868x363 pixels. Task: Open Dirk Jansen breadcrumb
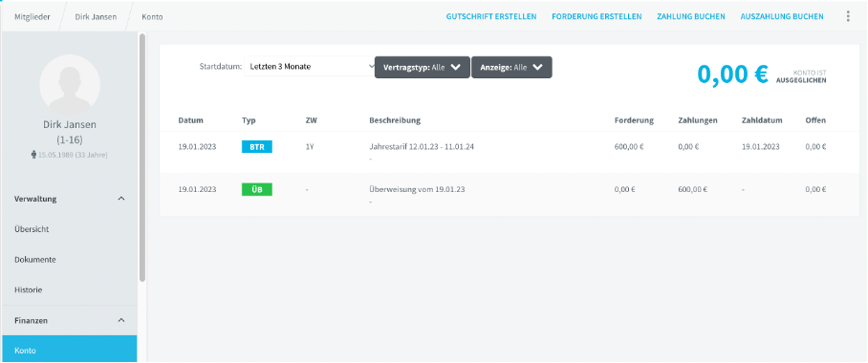click(96, 16)
